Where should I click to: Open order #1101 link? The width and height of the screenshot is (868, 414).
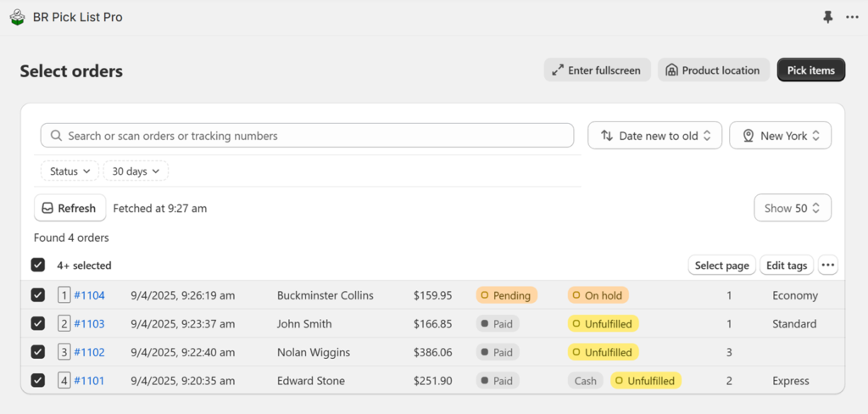[89, 381]
